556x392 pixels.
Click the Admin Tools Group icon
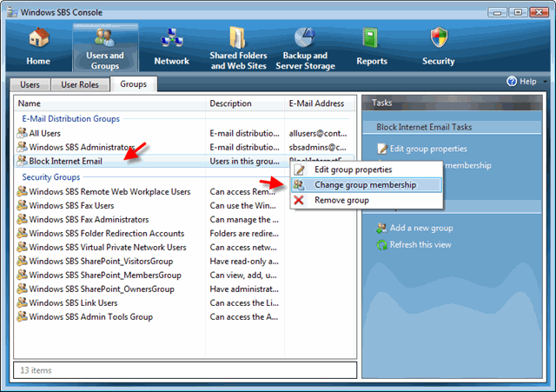pyautogui.click(x=22, y=316)
